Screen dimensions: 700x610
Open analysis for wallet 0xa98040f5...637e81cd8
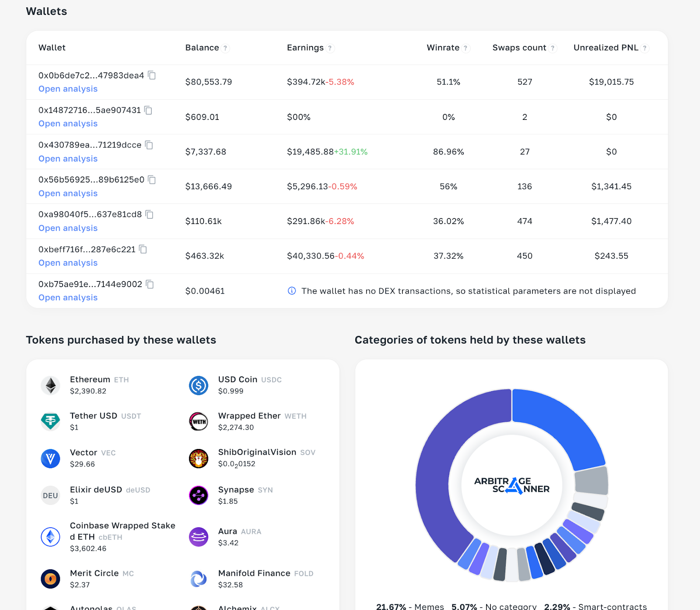(68, 228)
